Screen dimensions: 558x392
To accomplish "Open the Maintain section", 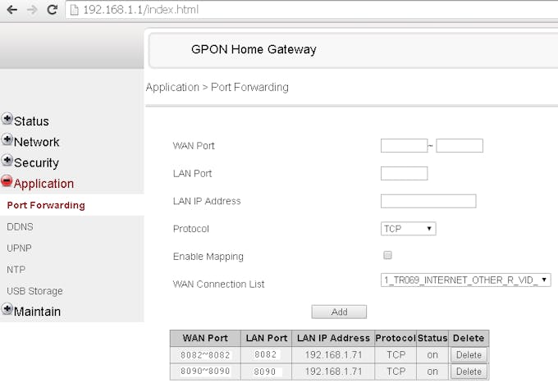I will [37, 312].
